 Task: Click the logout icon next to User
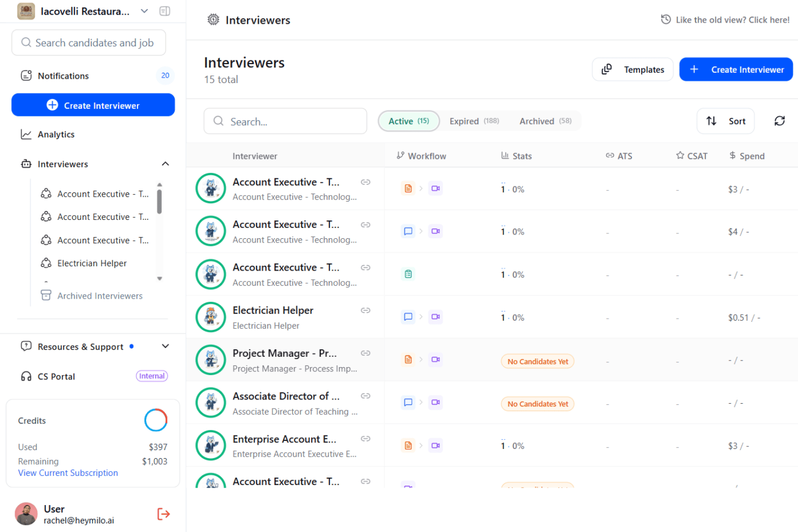(x=163, y=514)
